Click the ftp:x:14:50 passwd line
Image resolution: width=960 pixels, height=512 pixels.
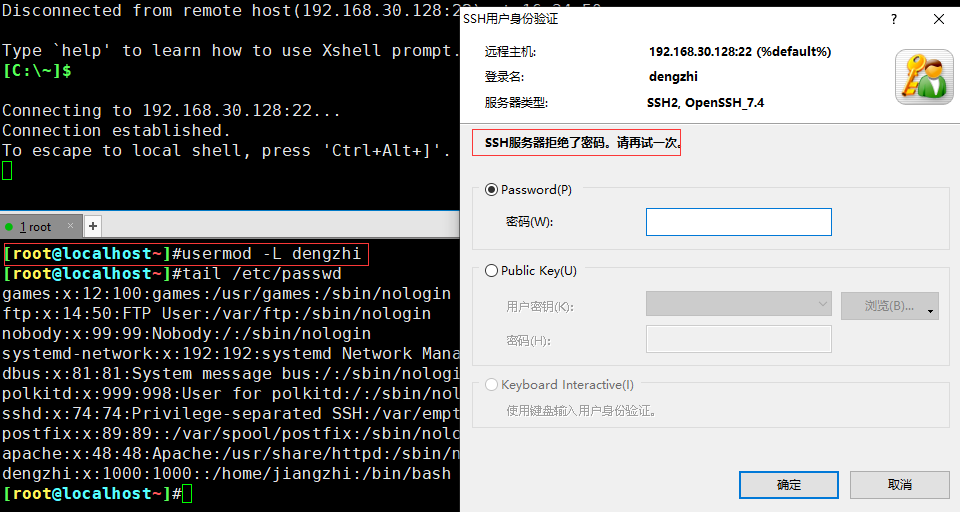tap(216, 314)
